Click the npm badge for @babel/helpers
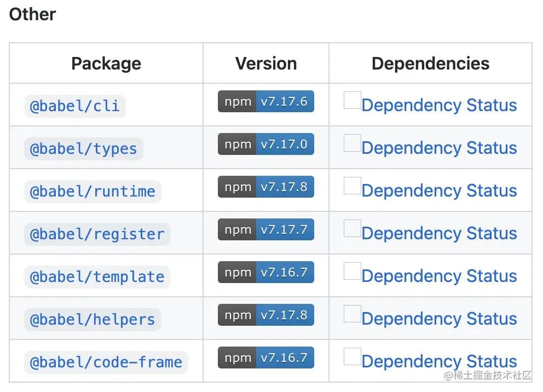Viewport: 543px width, 392px height. click(265, 315)
